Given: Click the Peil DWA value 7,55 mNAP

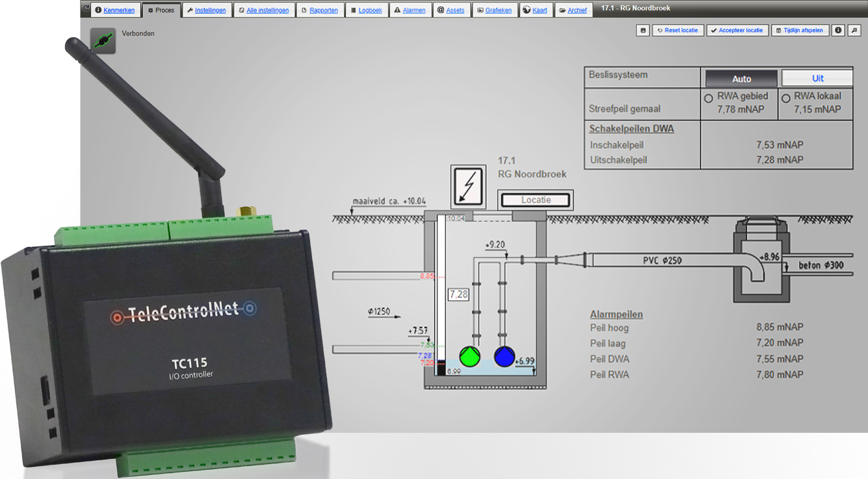Looking at the screenshot, I should [780, 359].
